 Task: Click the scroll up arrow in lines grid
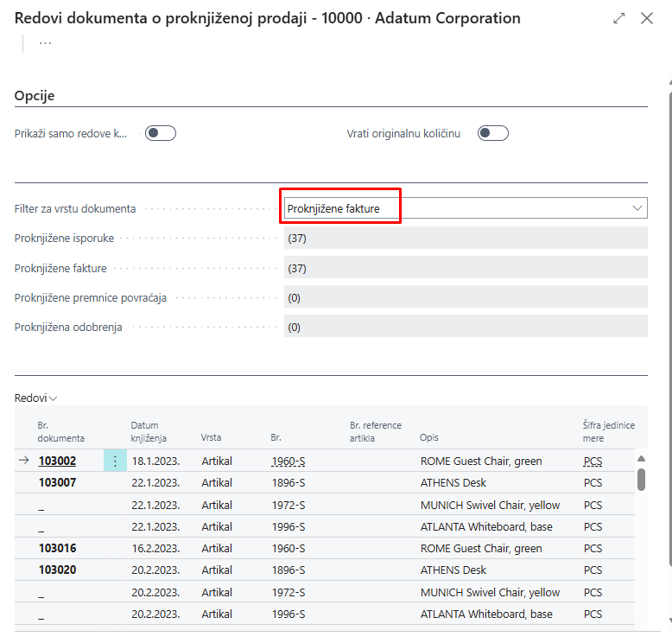click(x=641, y=460)
